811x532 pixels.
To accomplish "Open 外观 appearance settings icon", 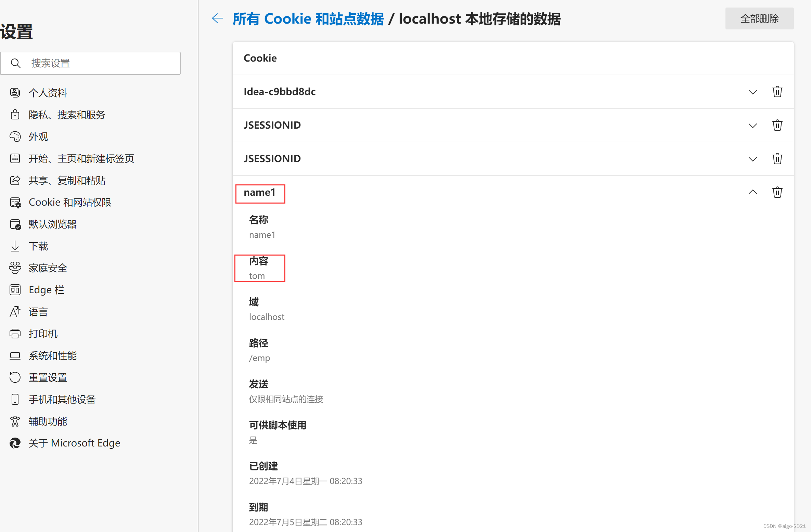I will click(x=15, y=137).
